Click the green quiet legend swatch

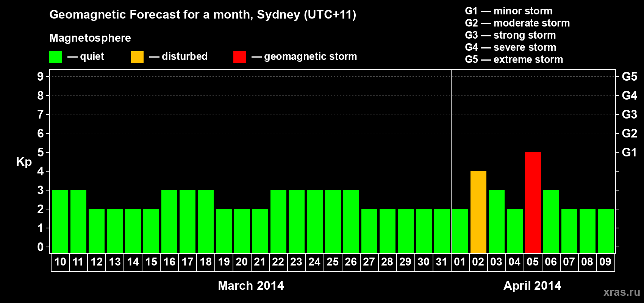click(55, 57)
